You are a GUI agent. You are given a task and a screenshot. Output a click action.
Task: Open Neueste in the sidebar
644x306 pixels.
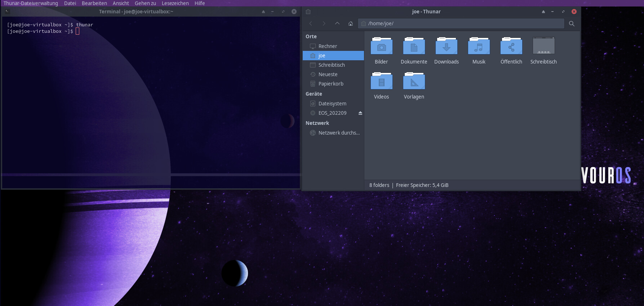pos(333,74)
